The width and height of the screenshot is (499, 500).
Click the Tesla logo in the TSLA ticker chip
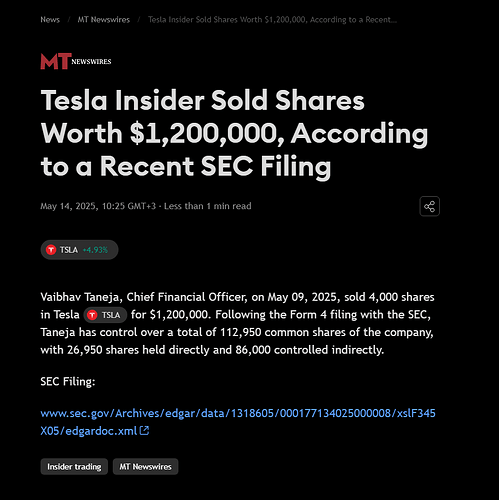[51, 250]
